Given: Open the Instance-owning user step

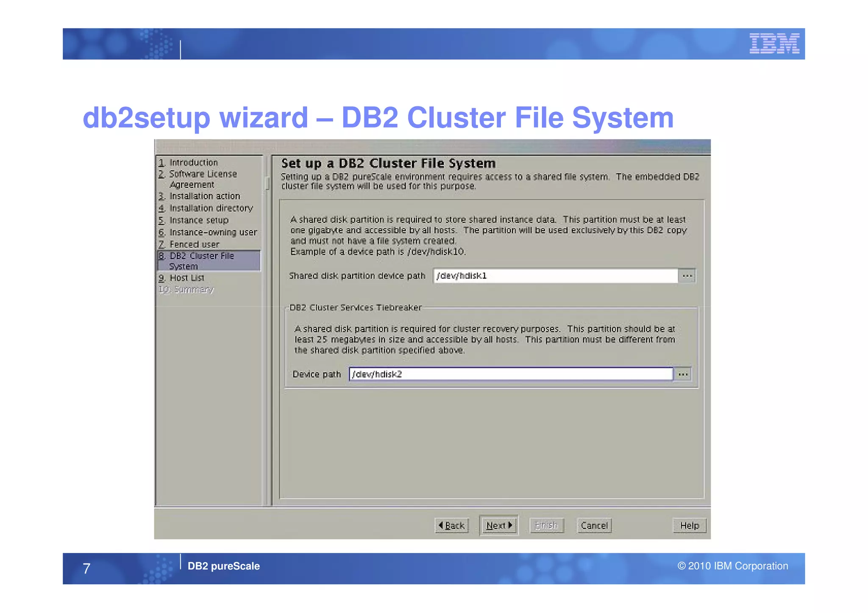Looking at the screenshot, I should point(208,232).
